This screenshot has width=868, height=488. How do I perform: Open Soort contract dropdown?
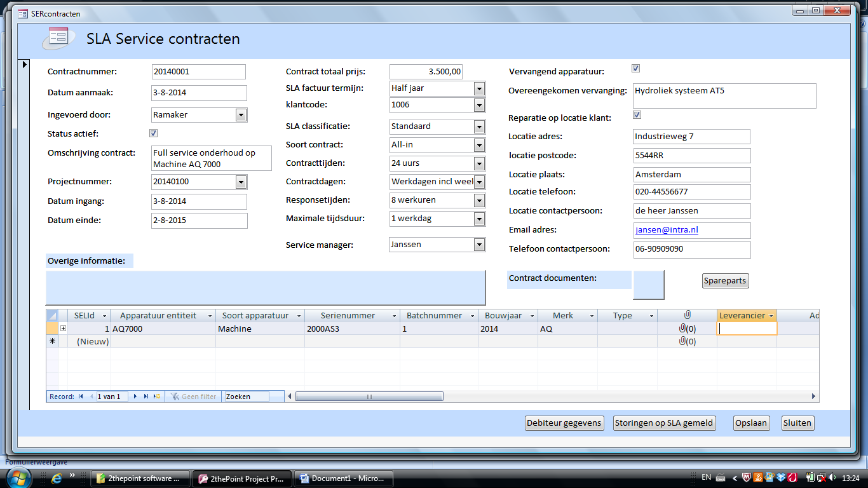click(x=480, y=145)
